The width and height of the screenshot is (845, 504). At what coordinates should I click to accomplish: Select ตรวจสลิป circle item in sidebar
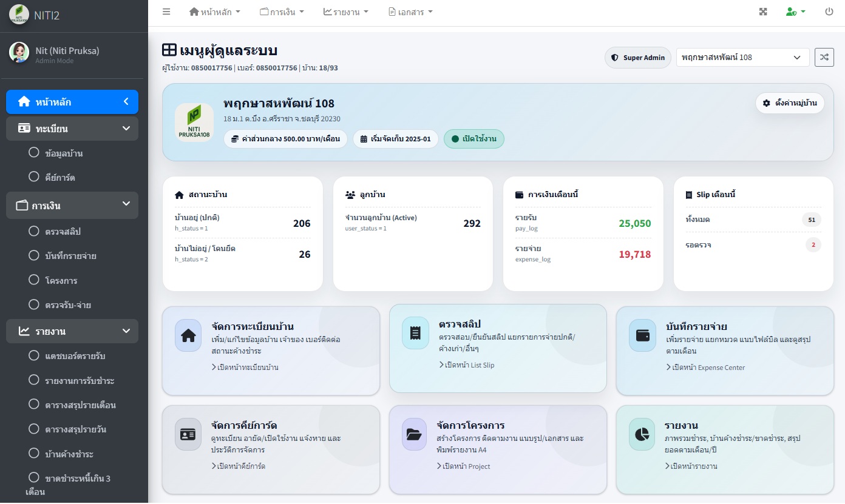tap(62, 232)
